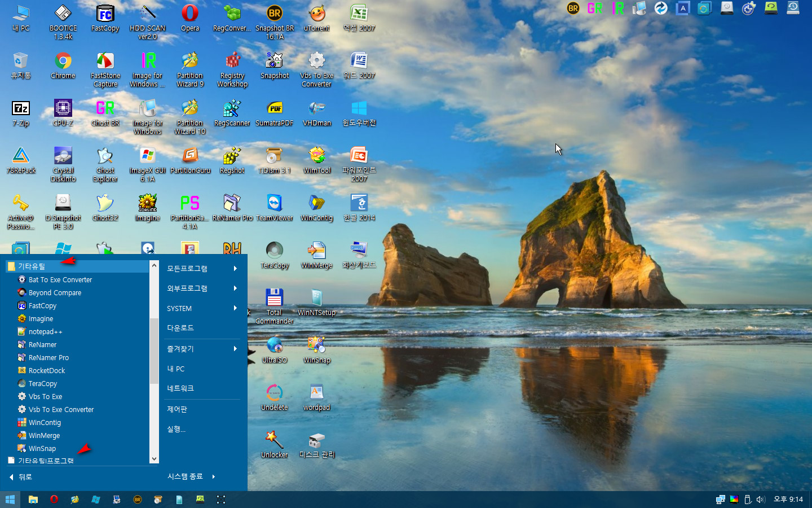
Task: Launch the Regshot desktop icon
Action: [x=232, y=160]
